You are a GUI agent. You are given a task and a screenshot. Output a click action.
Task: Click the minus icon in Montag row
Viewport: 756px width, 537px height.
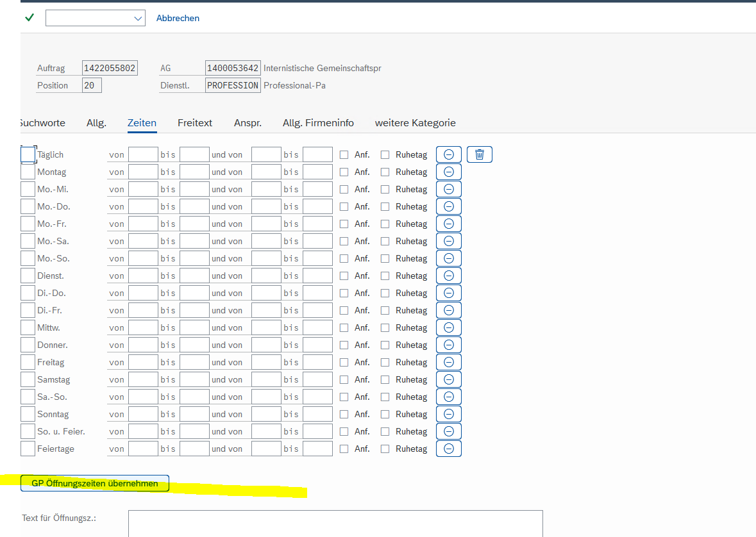[x=449, y=172]
